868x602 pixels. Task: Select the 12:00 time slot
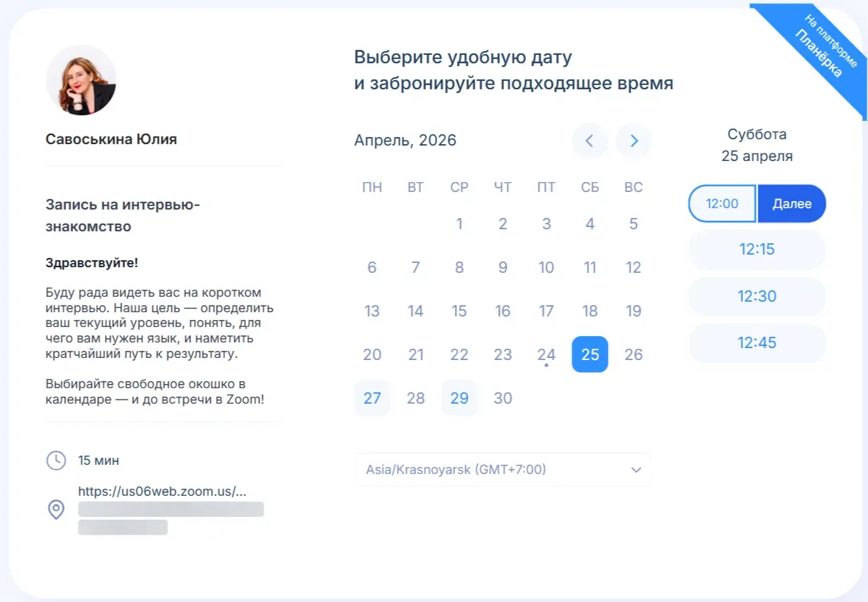[722, 203]
